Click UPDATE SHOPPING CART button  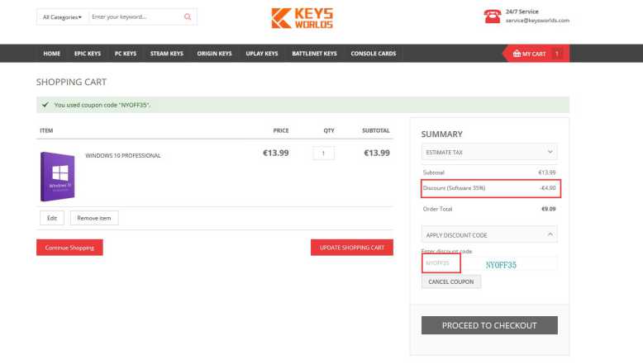[x=352, y=248]
